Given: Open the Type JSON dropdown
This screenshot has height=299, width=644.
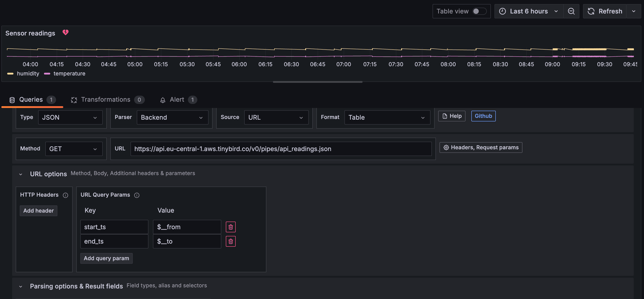Looking at the screenshot, I should pyautogui.click(x=70, y=117).
